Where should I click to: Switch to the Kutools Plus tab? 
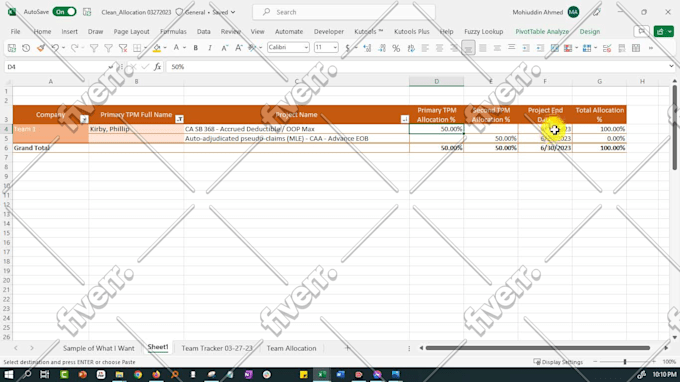412,32
